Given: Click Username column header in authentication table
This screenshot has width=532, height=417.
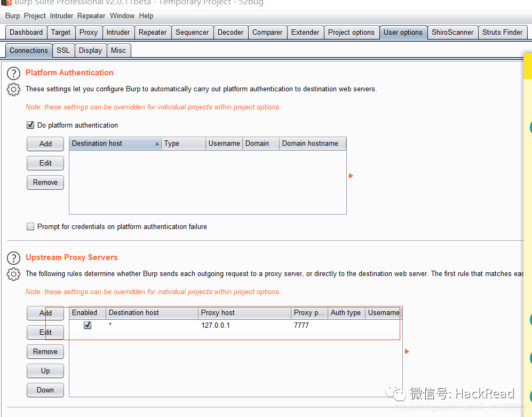Looking at the screenshot, I should 224,143.
